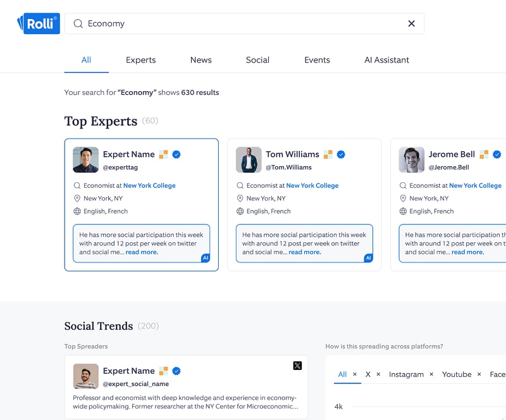
Task: Select the All platforms chart tab
Action: 342,374
